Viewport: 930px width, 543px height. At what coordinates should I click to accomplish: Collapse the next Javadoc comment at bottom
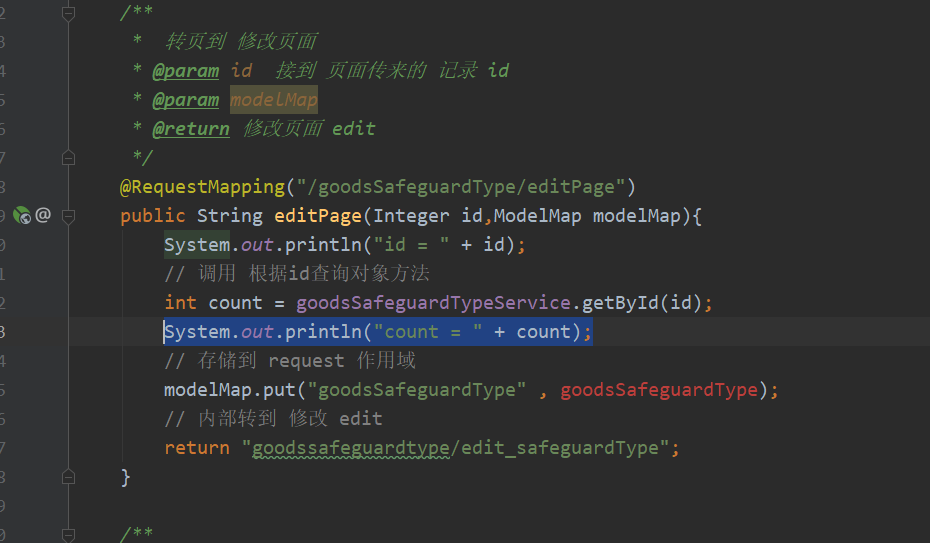[x=68, y=534]
